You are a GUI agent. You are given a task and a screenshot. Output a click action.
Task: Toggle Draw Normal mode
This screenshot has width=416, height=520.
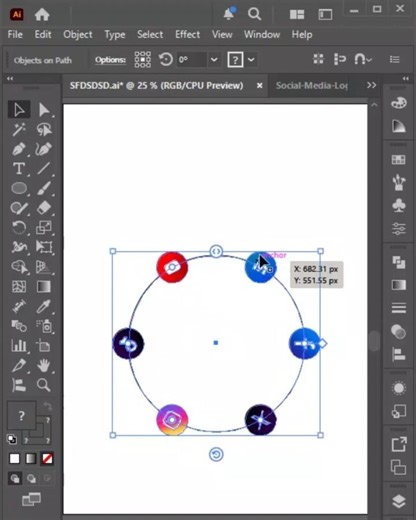tap(15, 479)
